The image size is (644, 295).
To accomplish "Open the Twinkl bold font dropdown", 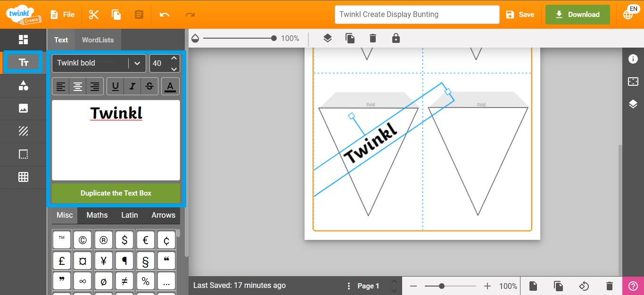I will click(99, 63).
